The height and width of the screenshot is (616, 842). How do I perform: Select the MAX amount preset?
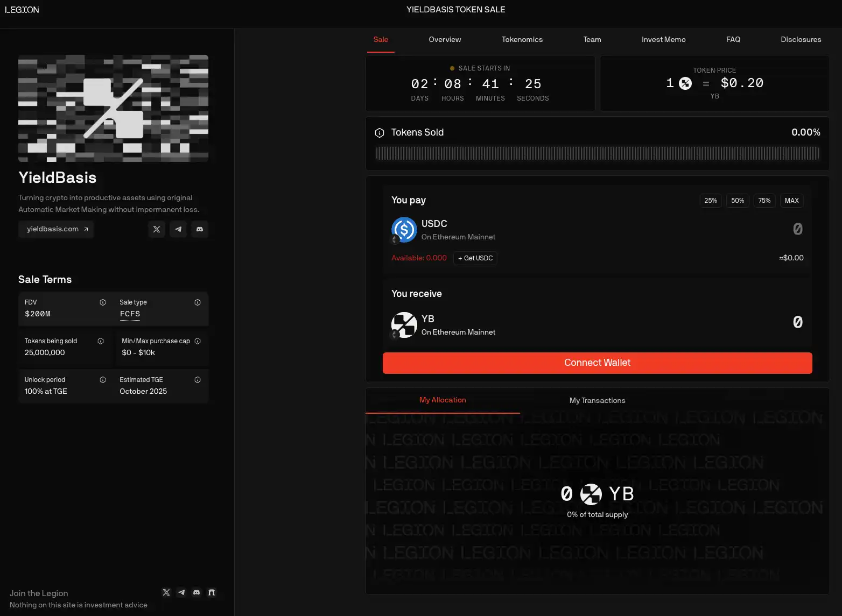pyautogui.click(x=791, y=201)
